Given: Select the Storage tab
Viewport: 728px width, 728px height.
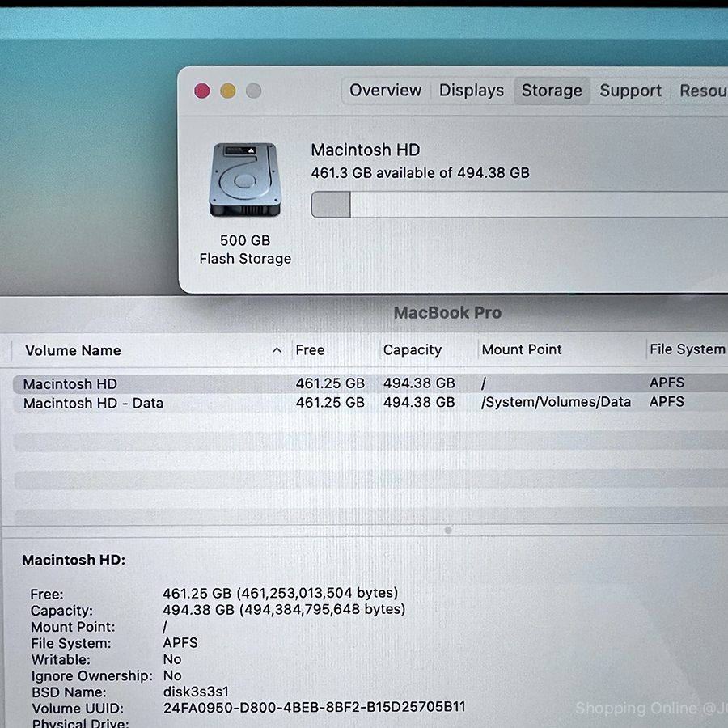Looking at the screenshot, I should point(552,91).
